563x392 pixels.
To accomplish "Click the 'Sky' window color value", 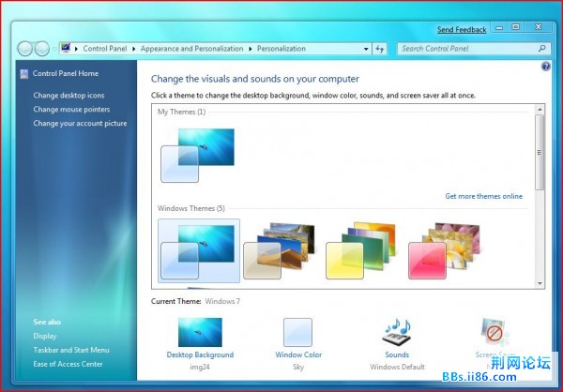I will click(x=298, y=367).
